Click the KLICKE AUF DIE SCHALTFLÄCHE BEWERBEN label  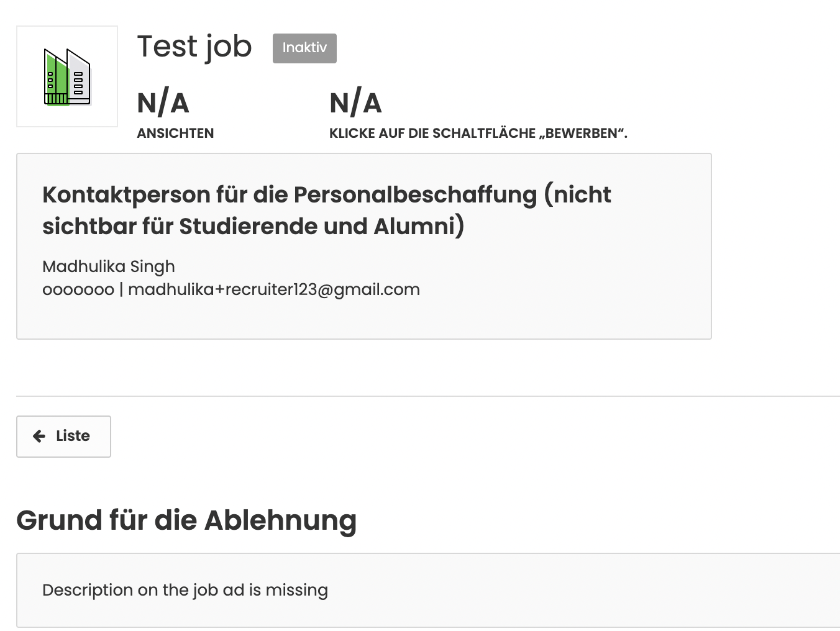(478, 133)
